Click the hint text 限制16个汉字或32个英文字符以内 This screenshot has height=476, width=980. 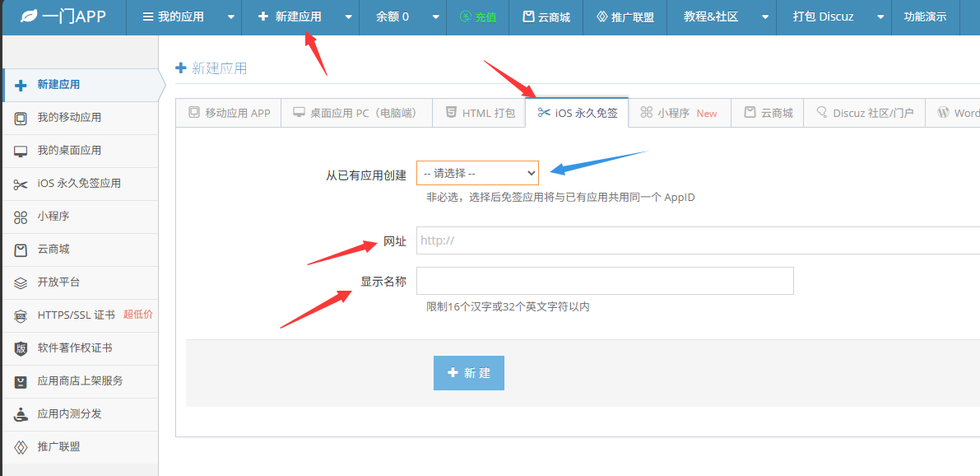[x=509, y=307]
